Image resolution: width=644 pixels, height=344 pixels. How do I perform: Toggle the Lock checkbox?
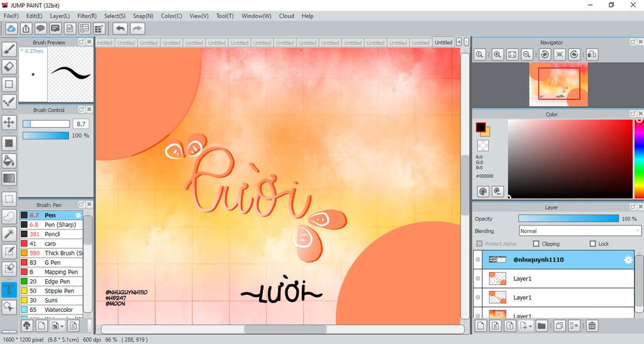(x=592, y=244)
